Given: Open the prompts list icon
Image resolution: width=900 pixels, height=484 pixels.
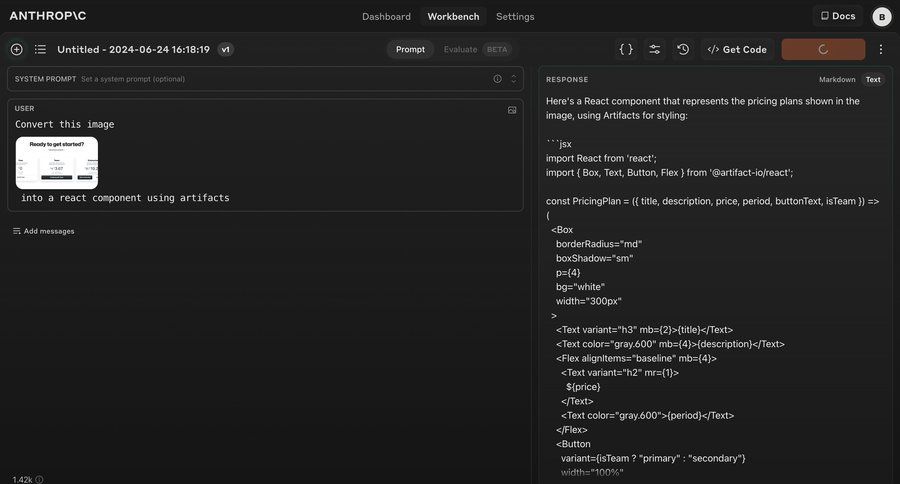Looking at the screenshot, I should 40,49.
